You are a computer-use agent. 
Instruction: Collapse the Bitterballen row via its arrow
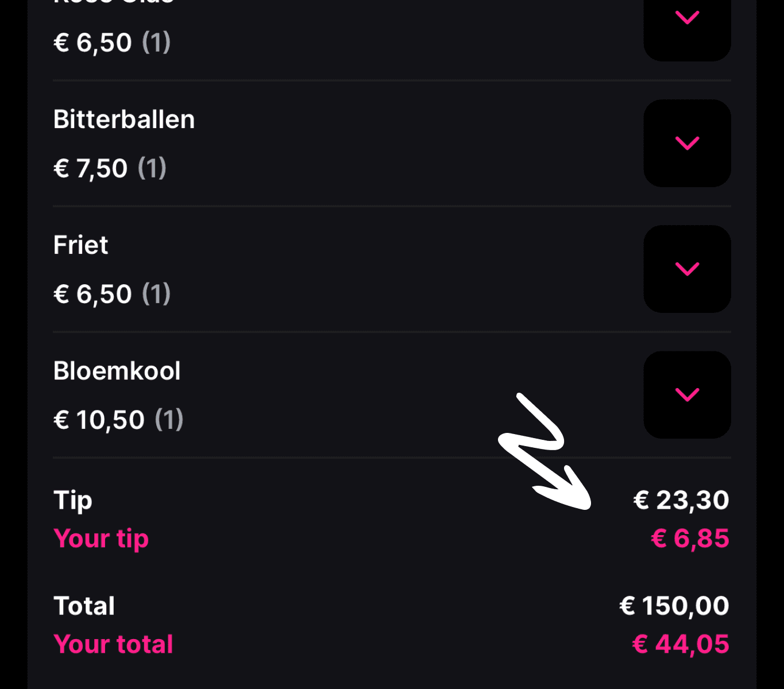pos(687,144)
